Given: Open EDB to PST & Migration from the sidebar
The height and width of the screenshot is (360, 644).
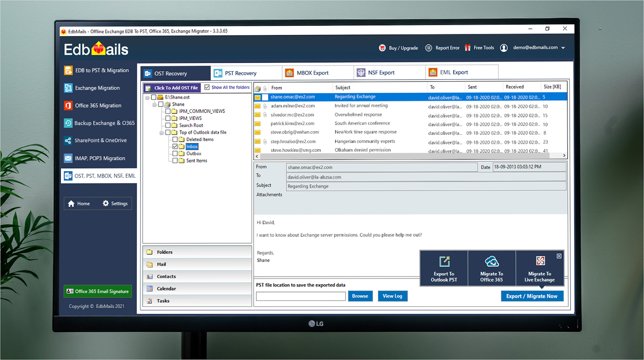Looking at the screenshot, I should 97,70.
